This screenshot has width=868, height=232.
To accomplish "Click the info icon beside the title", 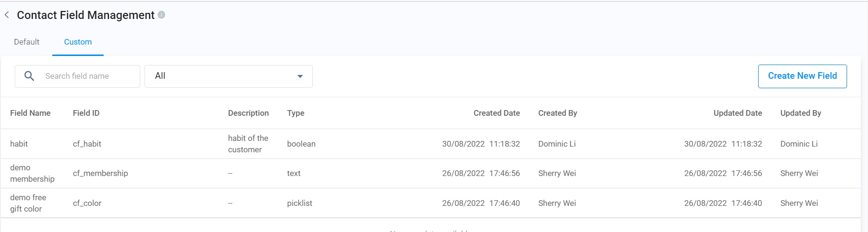I will click(162, 15).
